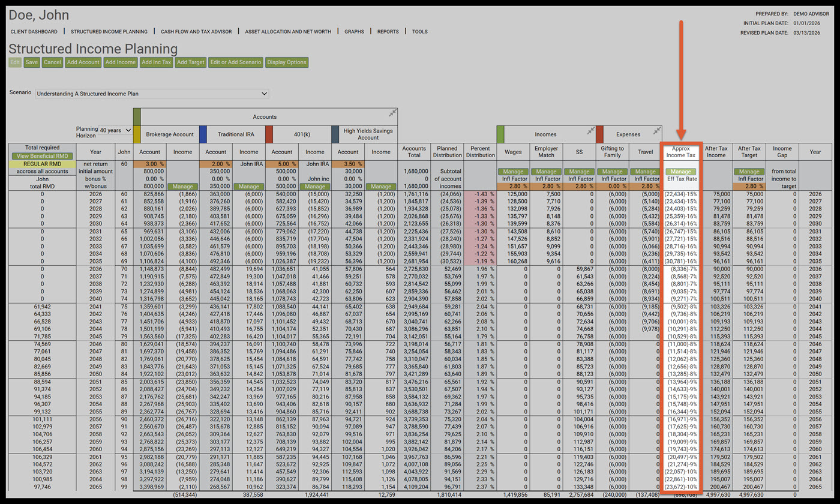Open the Structured Income Planning menu item
Viewport: 840px width, 504px height.
click(x=109, y=31)
